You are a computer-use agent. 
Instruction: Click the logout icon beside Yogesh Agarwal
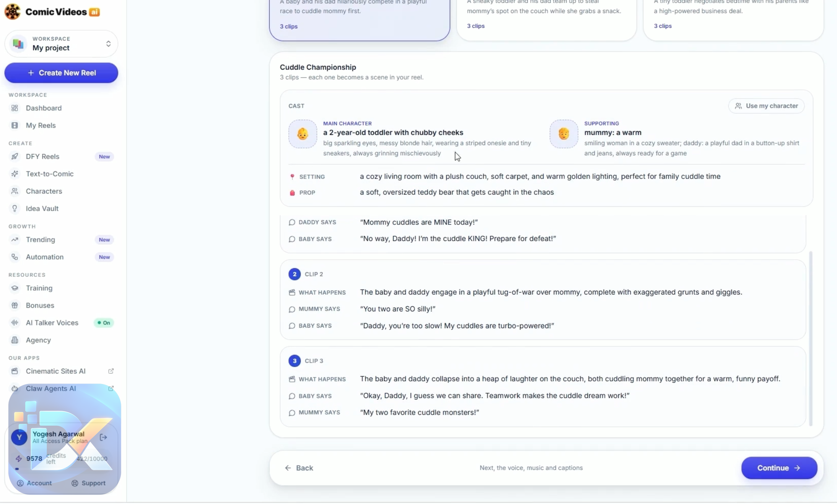(x=103, y=437)
